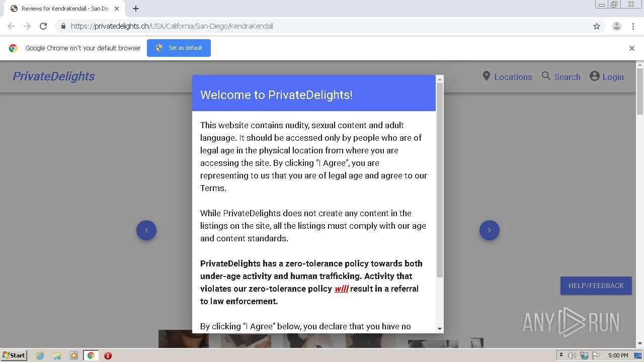Click the dialog scrollbar thumb

point(440,180)
